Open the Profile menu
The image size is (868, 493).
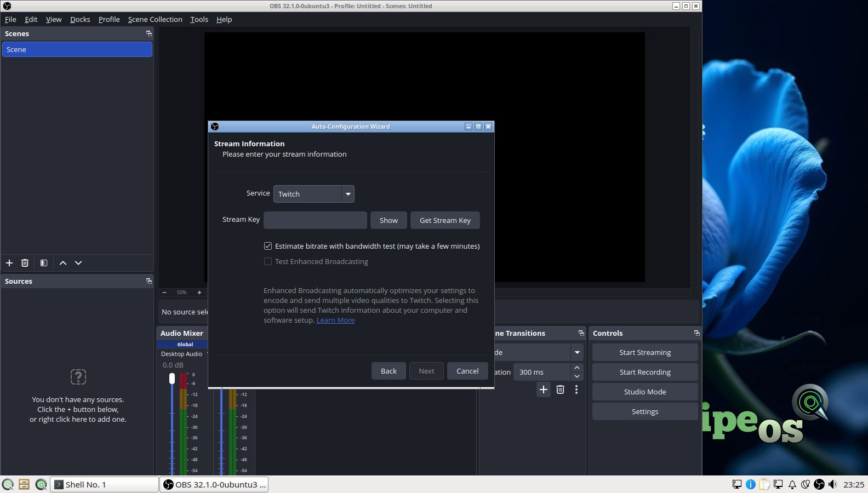coord(109,19)
